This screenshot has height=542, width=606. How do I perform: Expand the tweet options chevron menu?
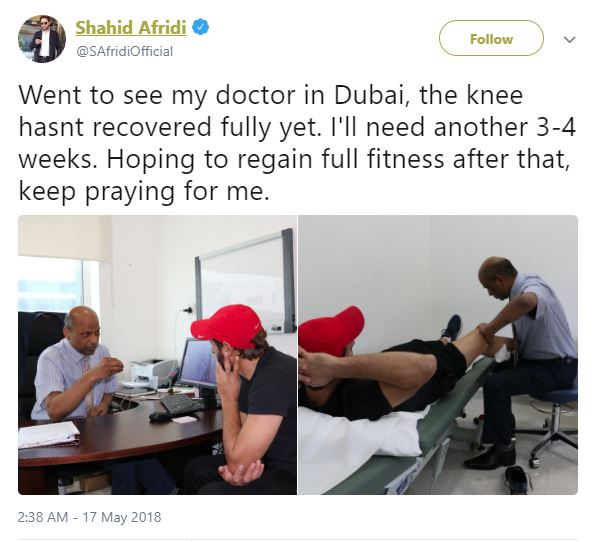[569, 39]
